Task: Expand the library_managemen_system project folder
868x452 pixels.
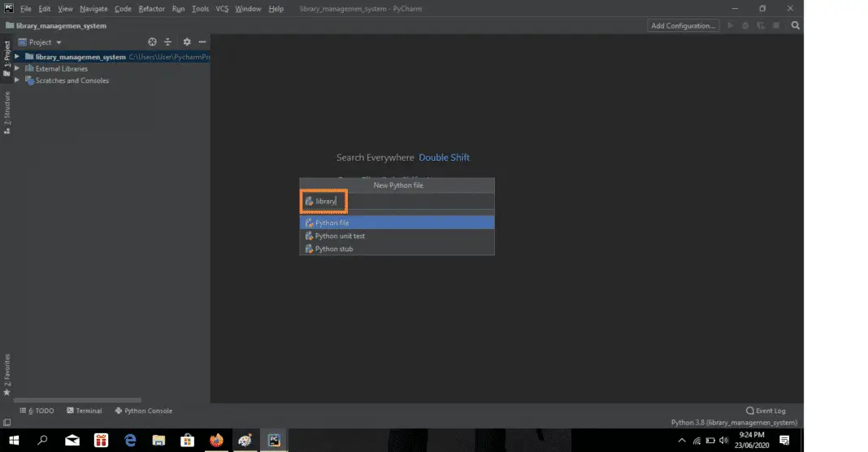Action: [17, 57]
